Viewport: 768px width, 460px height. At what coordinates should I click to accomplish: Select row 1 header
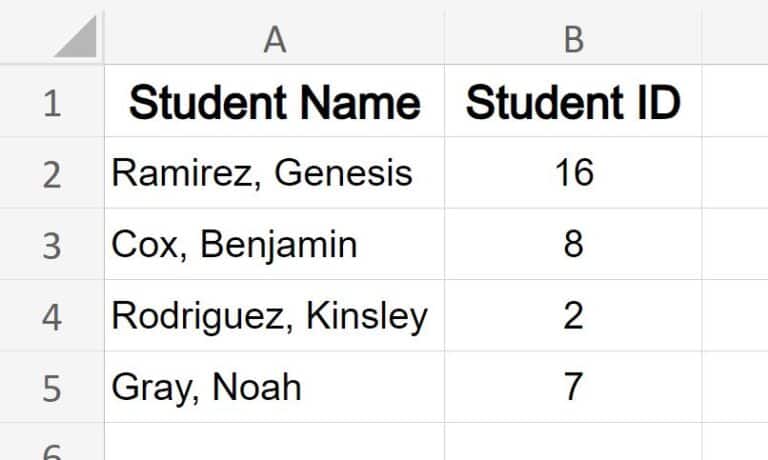pos(52,101)
